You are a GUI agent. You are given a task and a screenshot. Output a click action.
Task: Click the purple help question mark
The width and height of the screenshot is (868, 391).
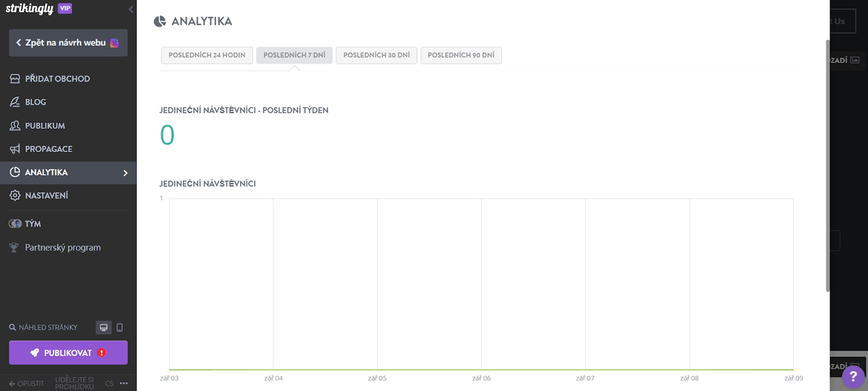pos(854,376)
